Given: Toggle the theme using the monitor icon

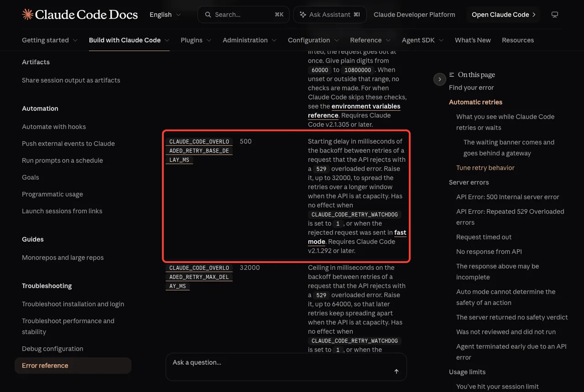Looking at the screenshot, I should 555,15.
